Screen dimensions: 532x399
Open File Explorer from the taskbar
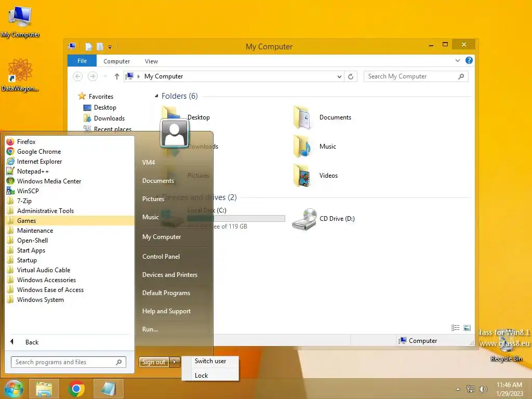coord(44,389)
